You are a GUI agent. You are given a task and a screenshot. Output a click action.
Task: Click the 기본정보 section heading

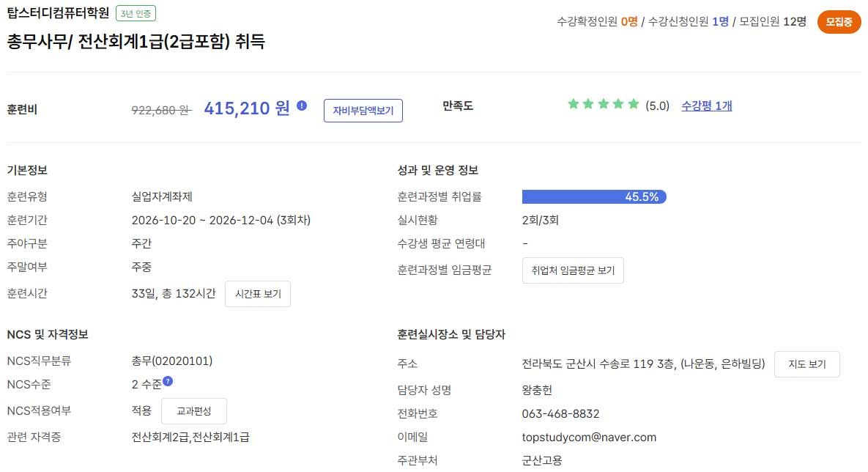click(27, 170)
